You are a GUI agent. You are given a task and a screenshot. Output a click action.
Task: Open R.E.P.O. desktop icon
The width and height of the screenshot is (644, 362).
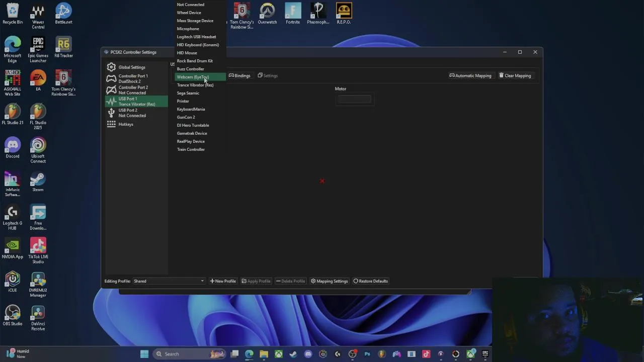[x=344, y=14]
